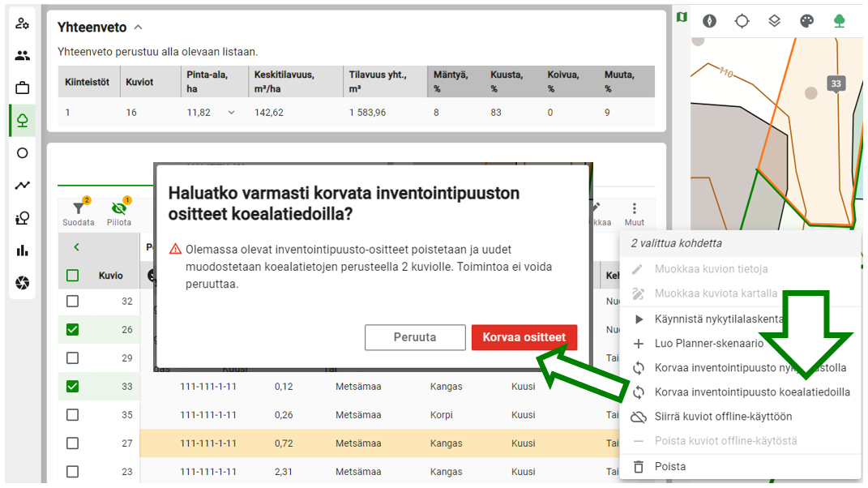Click the play icon for nykytilalaskenta
The width and height of the screenshot is (868, 488).
(639, 319)
